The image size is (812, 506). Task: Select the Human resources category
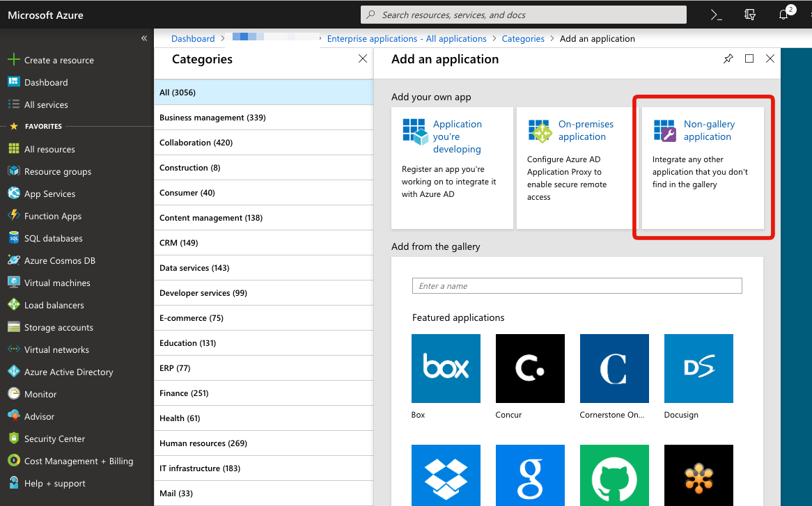click(204, 443)
